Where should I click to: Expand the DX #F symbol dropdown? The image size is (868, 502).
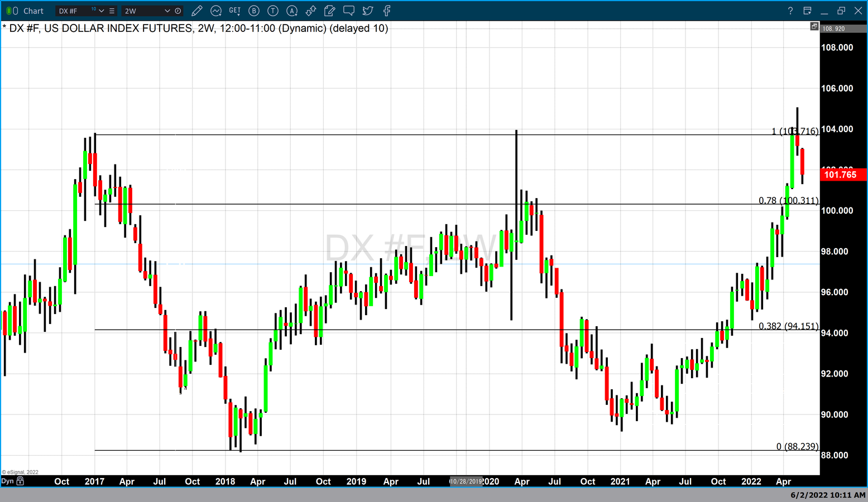(x=101, y=11)
